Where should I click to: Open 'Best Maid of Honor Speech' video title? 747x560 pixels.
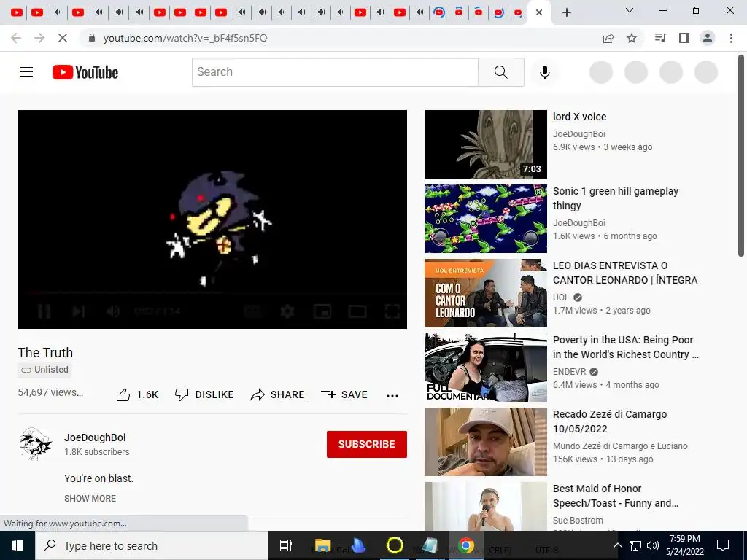point(616,496)
